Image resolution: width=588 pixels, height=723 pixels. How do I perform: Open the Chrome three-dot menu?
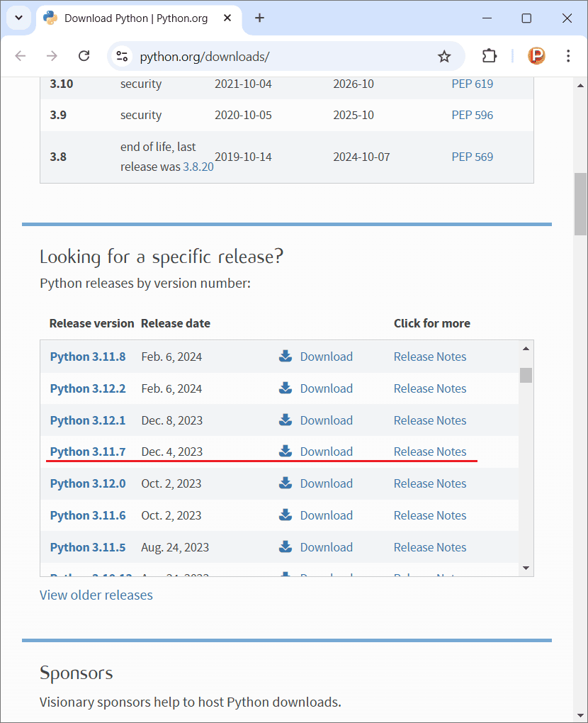pyautogui.click(x=568, y=56)
